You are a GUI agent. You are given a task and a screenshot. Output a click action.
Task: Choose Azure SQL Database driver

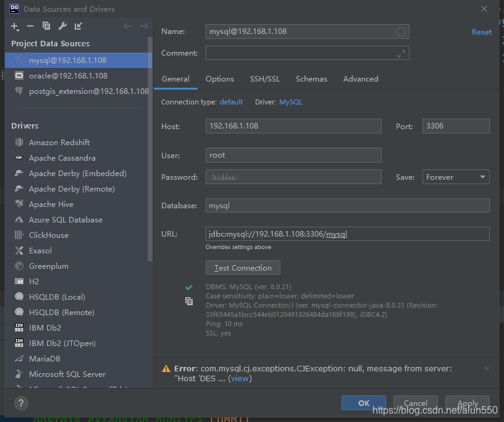(x=76, y=220)
